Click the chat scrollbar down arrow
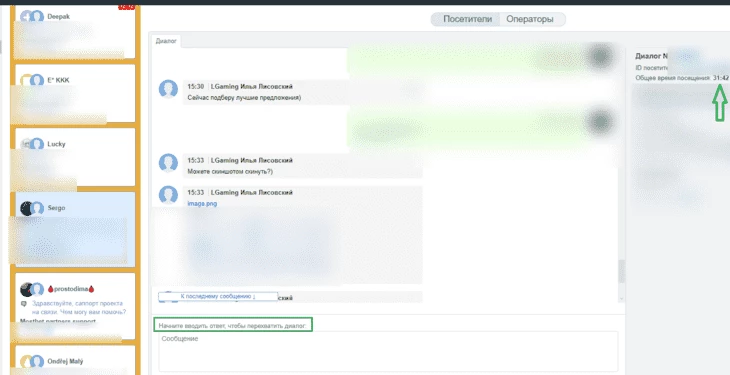Image resolution: width=730 pixels, height=375 pixels. point(621,298)
